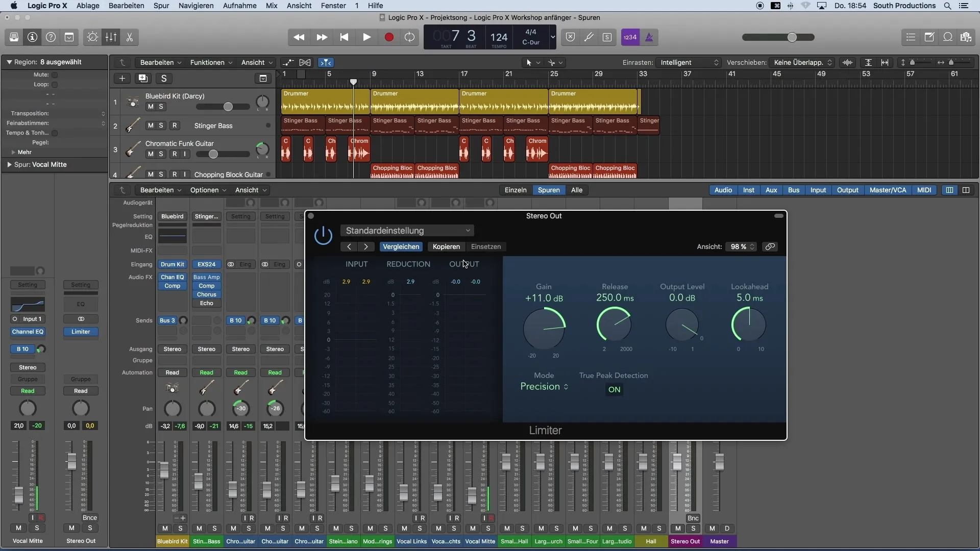Image resolution: width=980 pixels, height=551 pixels.
Task: Click Vergleichen button in Limiter plugin
Action: pos(401,246)
